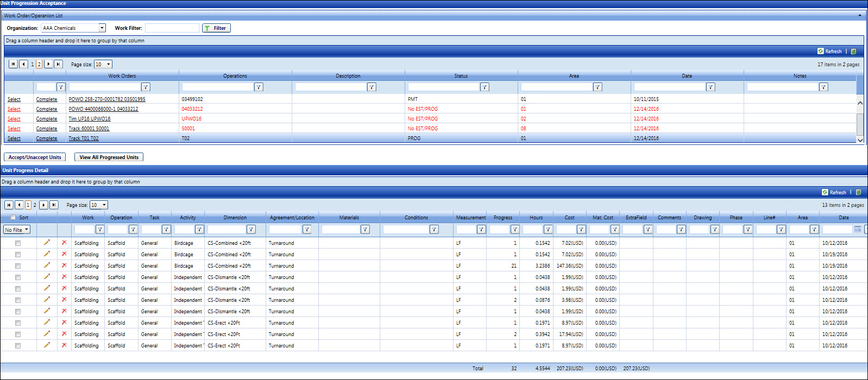Viewport: 868px width, 380px height.
Task: Check the box for first Scaffolding row
Action: (x=18, y=243)
